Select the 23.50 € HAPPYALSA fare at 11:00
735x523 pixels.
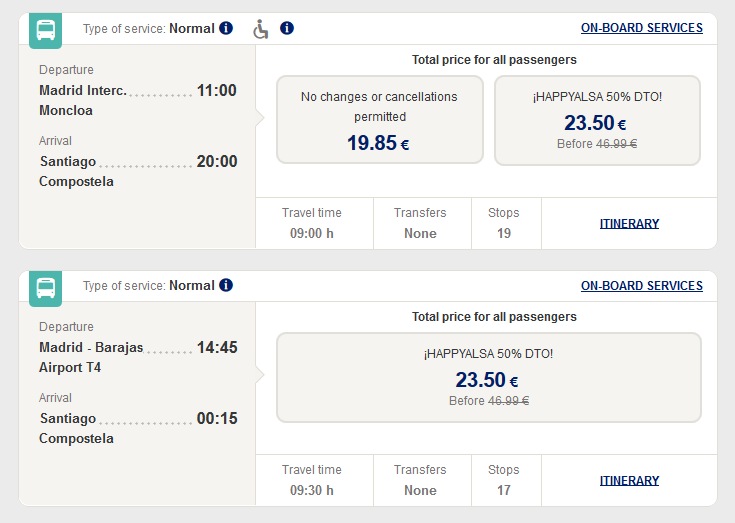[x=597, y=120]
